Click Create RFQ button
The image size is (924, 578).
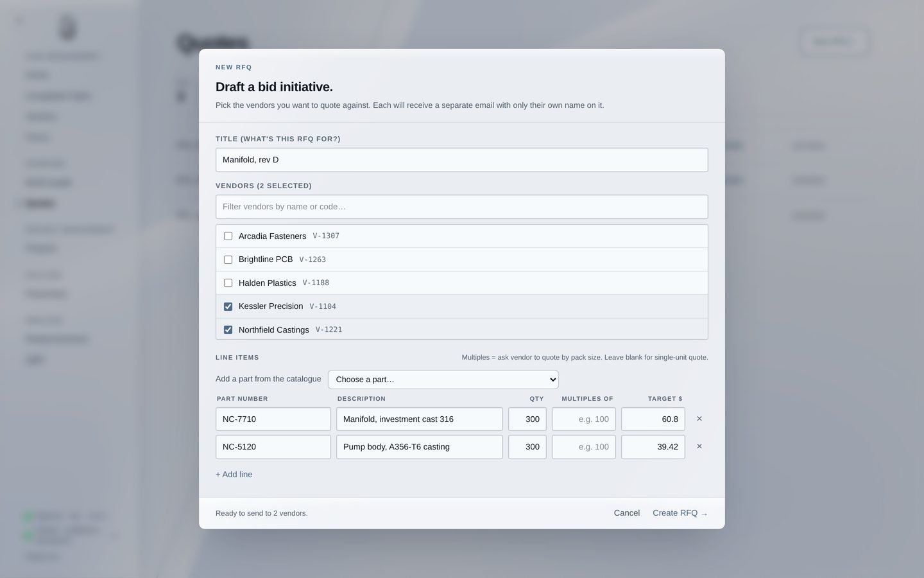tap(680, 513)
